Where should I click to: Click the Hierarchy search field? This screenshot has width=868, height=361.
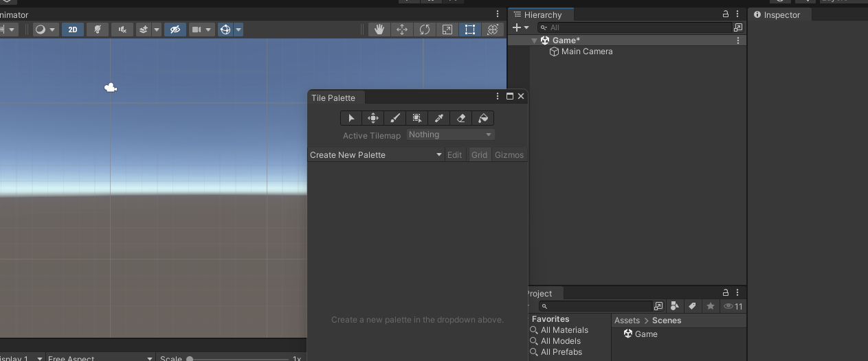[x=639, y=27]
